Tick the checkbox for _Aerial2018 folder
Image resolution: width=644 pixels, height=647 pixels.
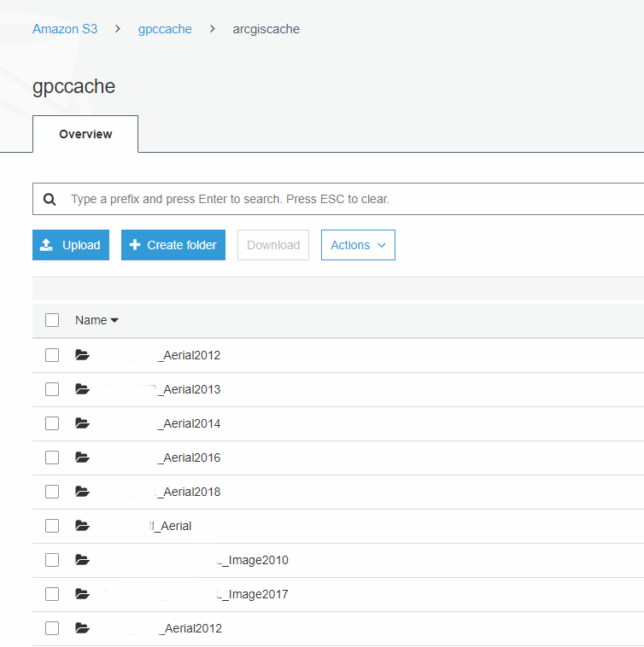coord(52,492)
